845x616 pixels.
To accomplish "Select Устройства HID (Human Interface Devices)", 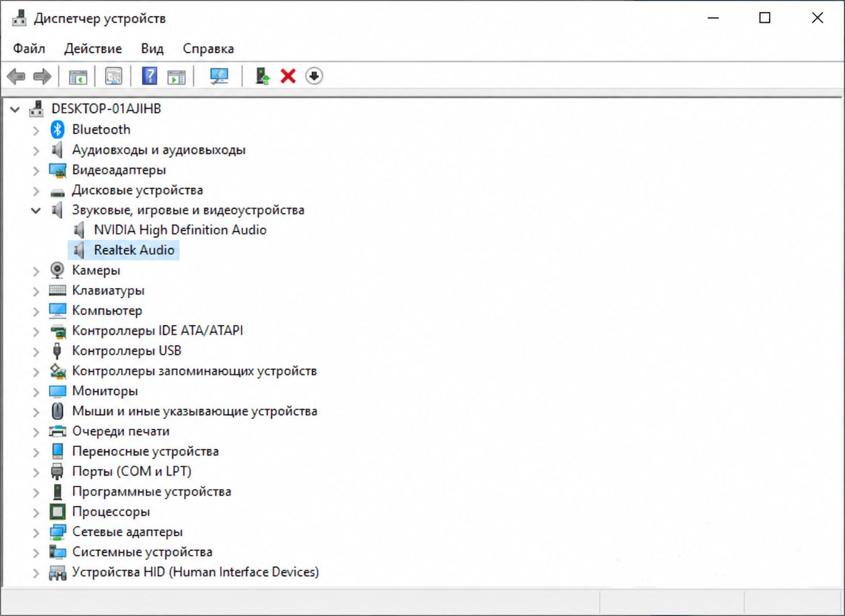I will 196,572.
